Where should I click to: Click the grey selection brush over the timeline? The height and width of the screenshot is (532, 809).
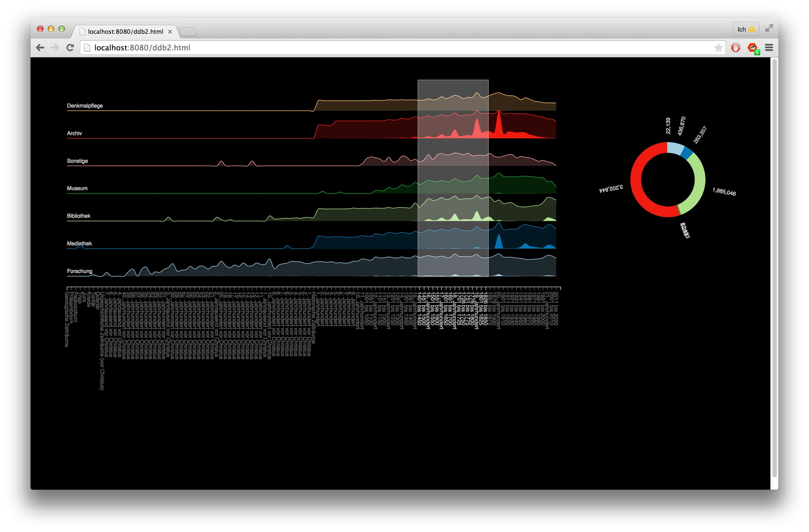(453, 178)
